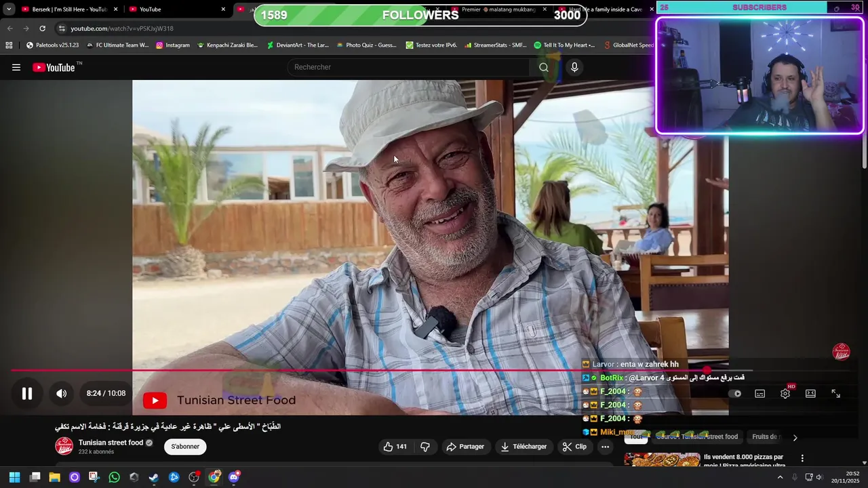The width and height of the screenshot is (868, 488).
Task: Toggle autoplay switch in the player
Action: pyautogui.click(x=735, y=394)
